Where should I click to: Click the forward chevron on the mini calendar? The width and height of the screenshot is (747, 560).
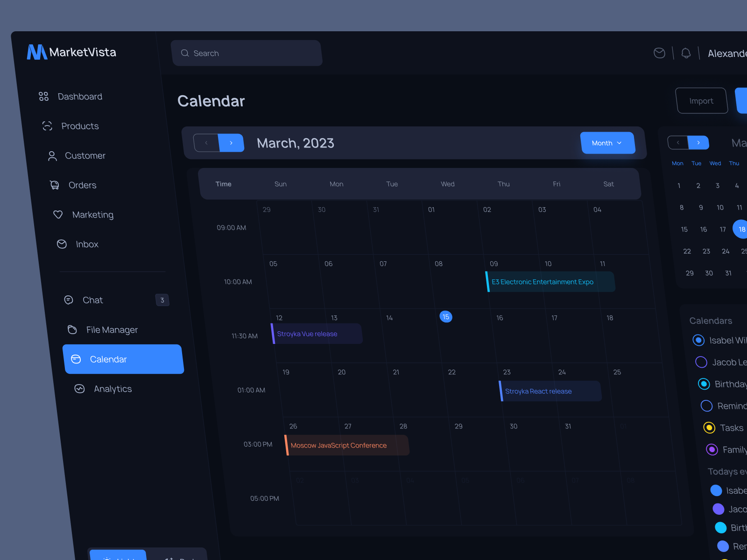coord(698,142)
